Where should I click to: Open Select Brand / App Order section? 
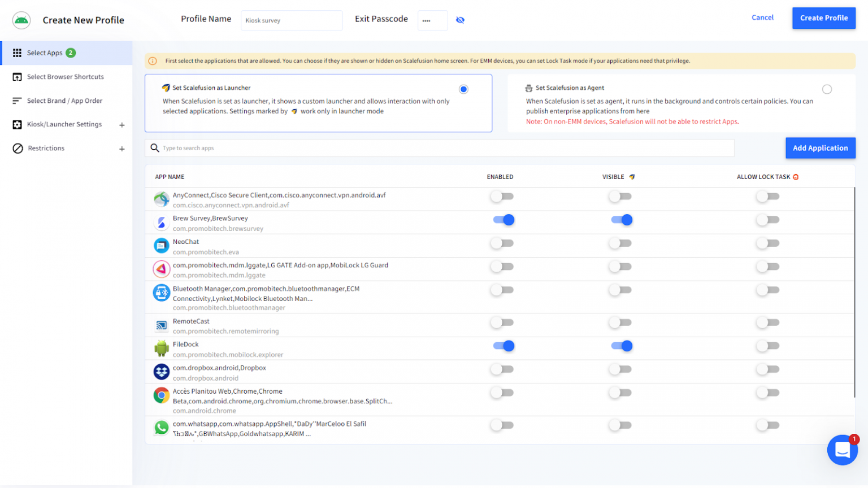64,101
